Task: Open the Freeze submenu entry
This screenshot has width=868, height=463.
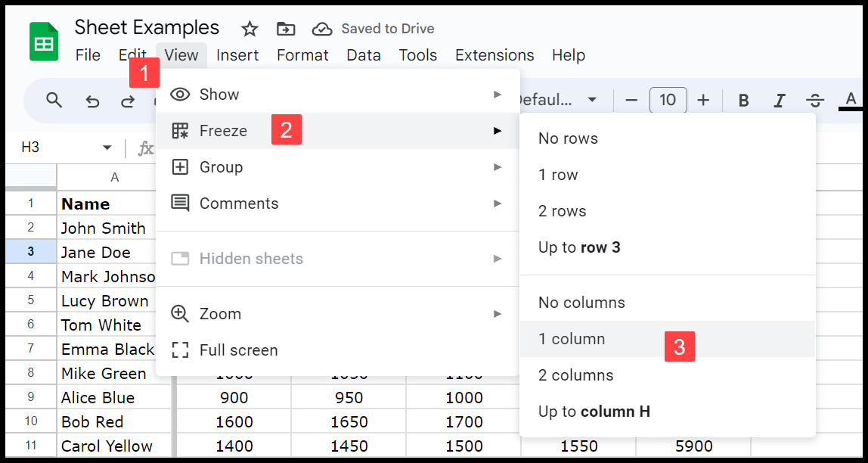Action: click(338, 131)
